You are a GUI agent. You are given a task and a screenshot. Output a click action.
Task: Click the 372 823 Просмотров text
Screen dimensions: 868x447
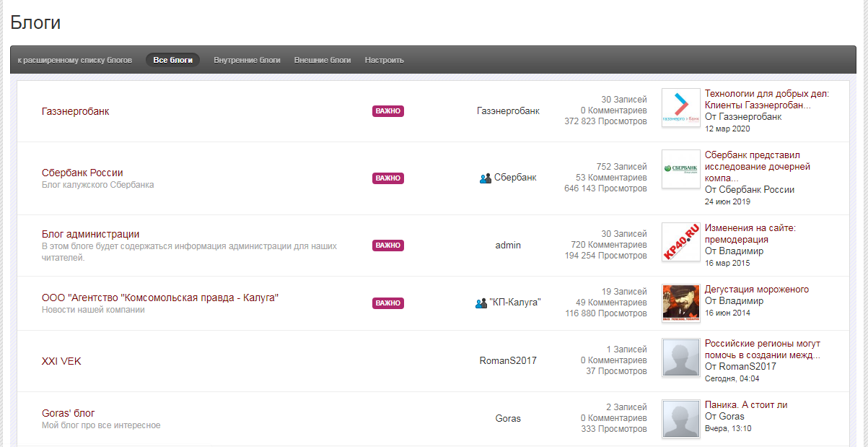click(605, 121)
